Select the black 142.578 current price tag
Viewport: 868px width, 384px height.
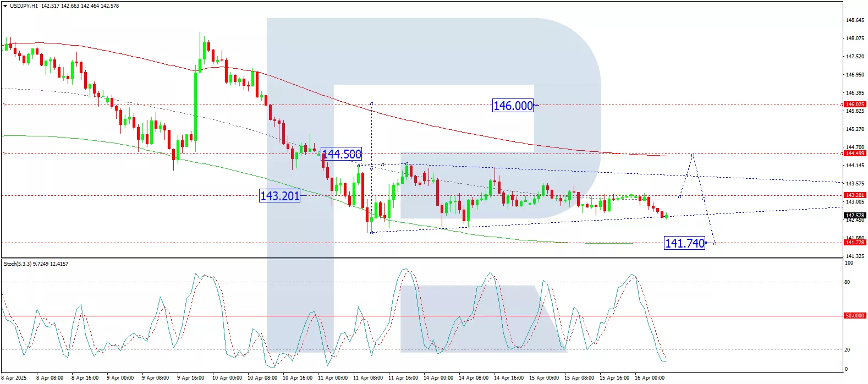pos(854,216)
